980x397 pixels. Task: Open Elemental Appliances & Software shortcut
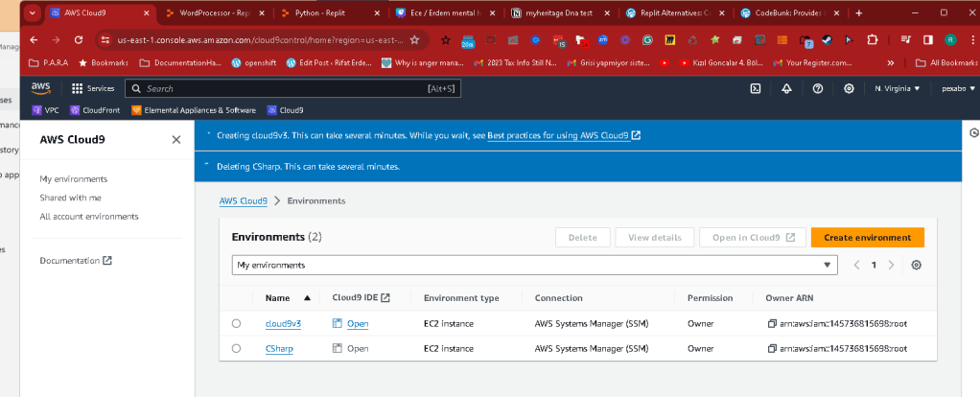click(x=194, y=110)
